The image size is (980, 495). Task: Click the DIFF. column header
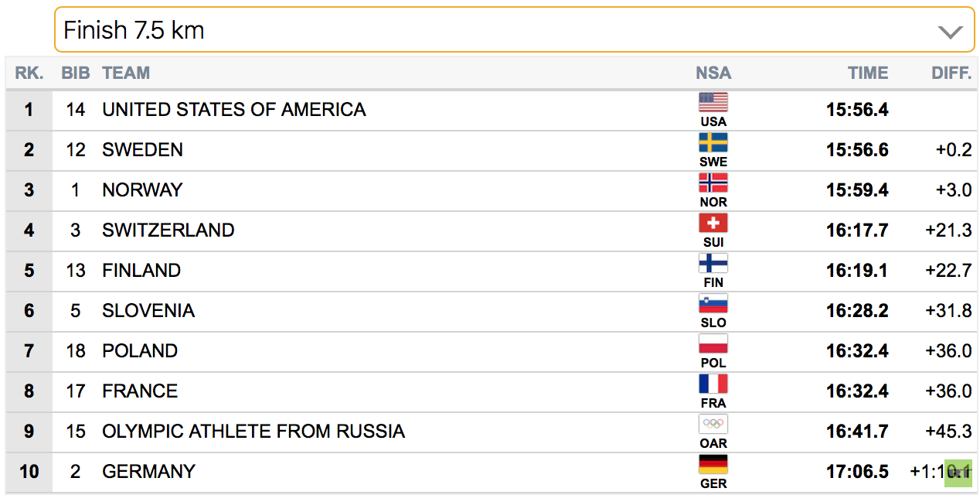[951, 73]
